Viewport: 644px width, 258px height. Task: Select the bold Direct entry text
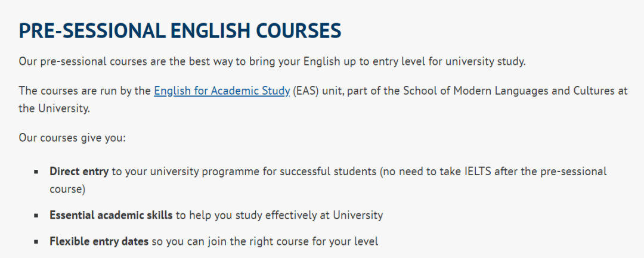pyautogui.click(x=79, y=172)
